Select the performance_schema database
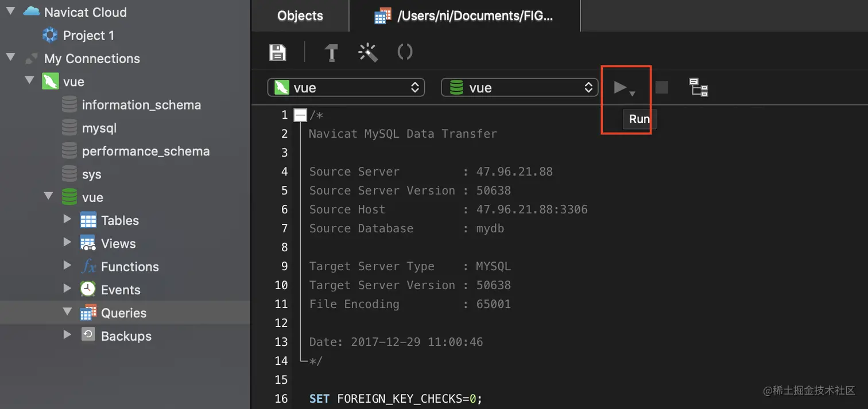The height and width of the screenshot is (409, 868). 146,151
